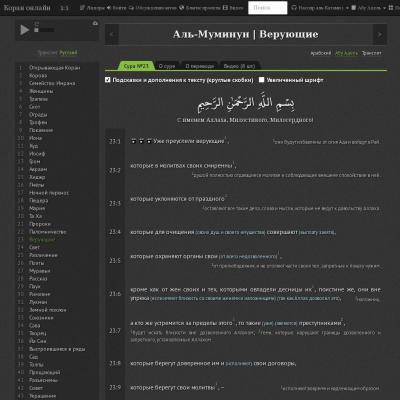
Task: Switch to the О суре tab
Action: pyautogui.click(x=167, y=66)
